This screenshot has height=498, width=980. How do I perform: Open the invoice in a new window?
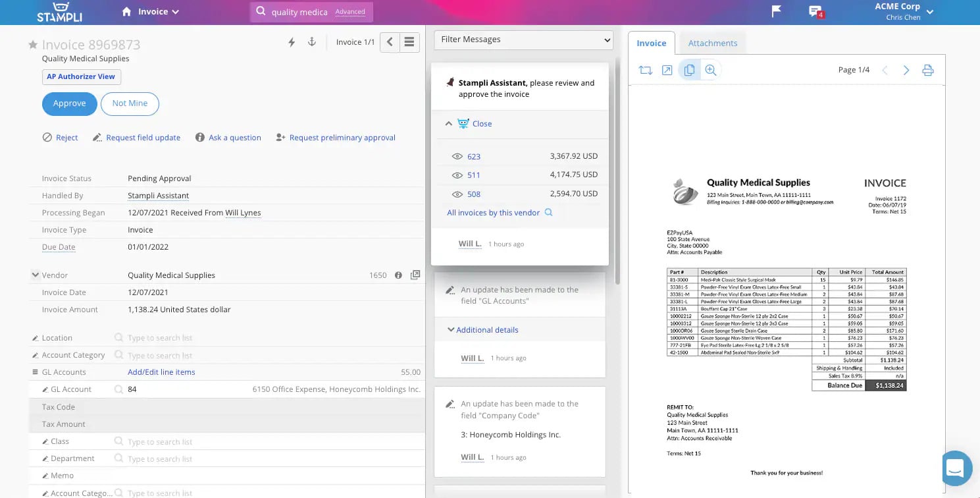point(667,69)
